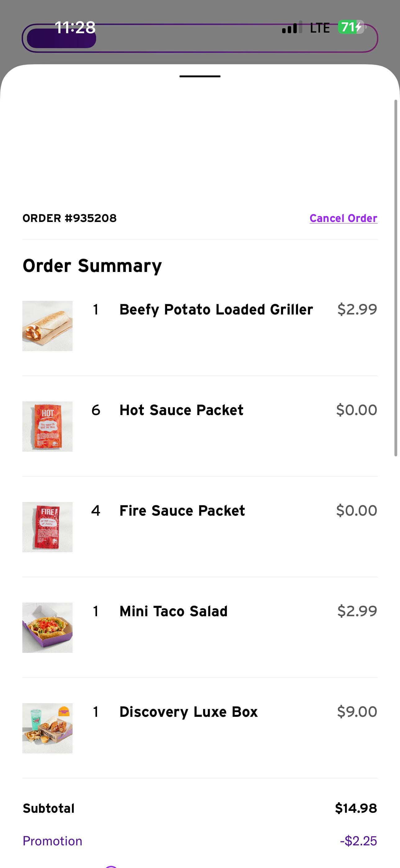Select the Fire Sauce Packet picture

pos(47,527)
